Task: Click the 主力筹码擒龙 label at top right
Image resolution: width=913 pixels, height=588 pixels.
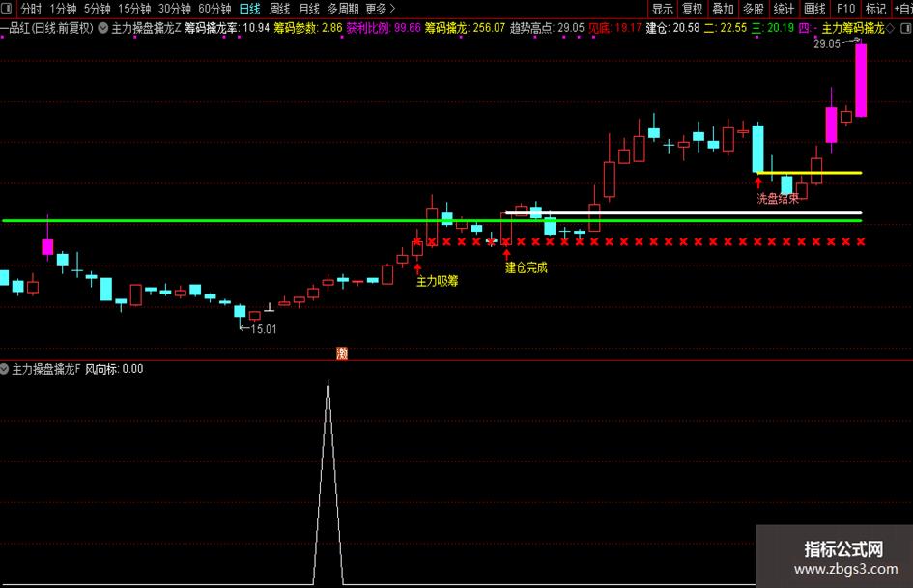Action: pos(853,28)
